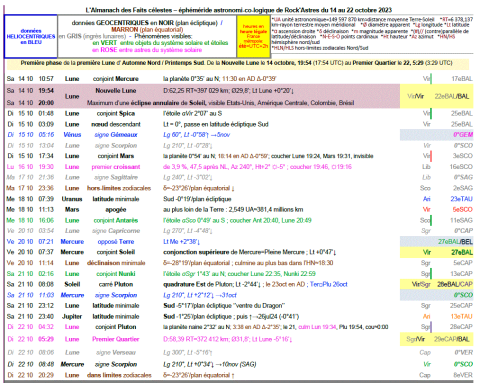Select the green legend line 'en VERT entre objets'

pyautogui.click(x=160, y=43)
